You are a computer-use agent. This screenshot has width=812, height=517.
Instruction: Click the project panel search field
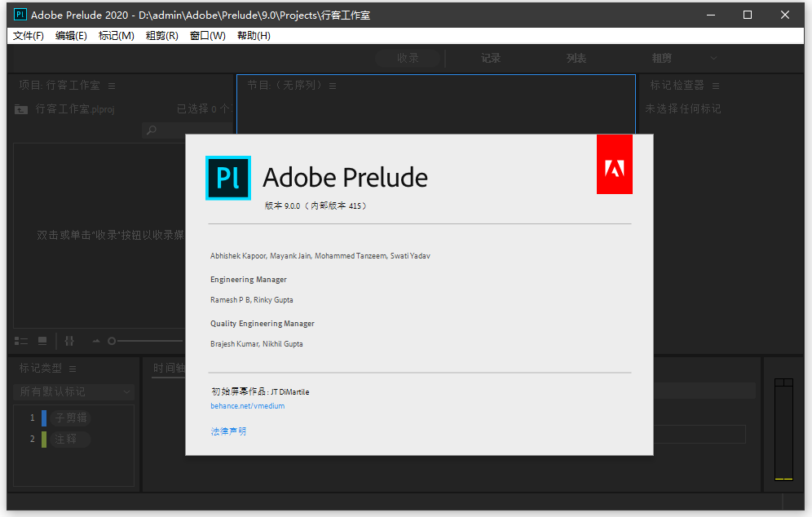[x=188, y=130]
